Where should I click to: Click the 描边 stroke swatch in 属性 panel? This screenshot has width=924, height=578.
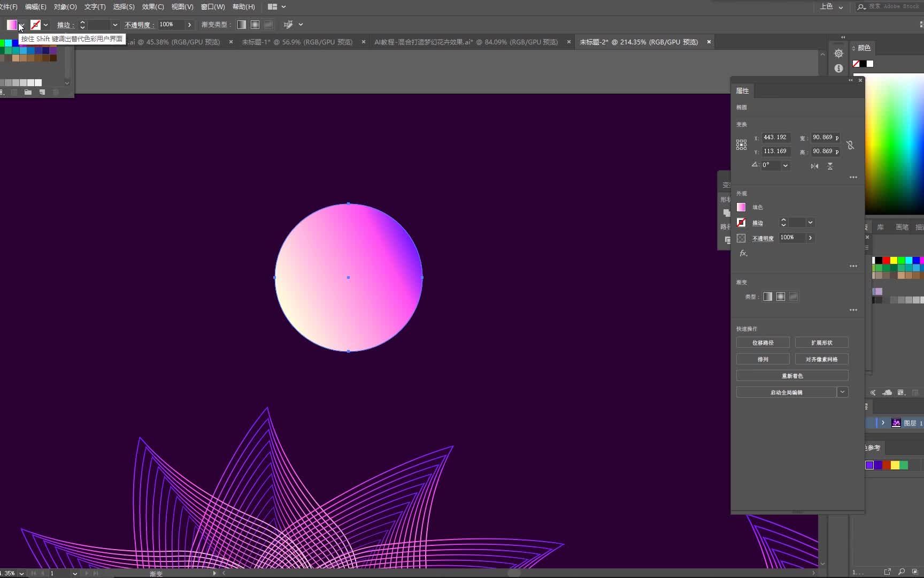pyautogui.click(x=741, y=223)
